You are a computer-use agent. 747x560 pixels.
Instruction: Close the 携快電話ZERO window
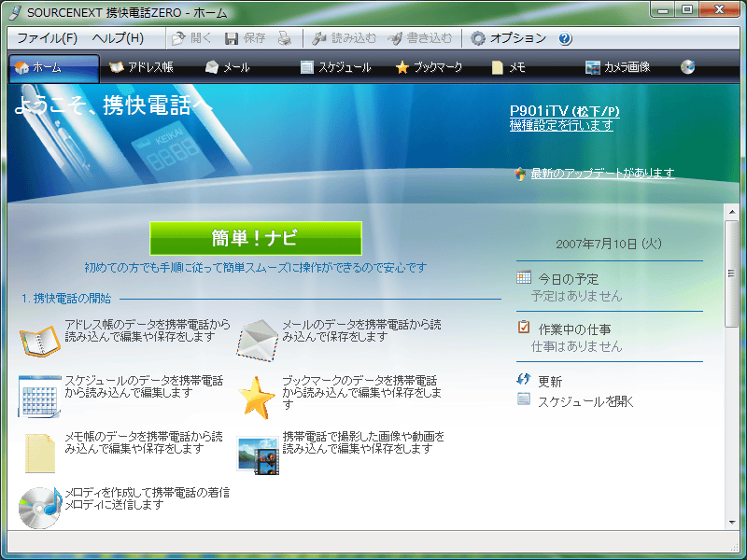click(x=719, y=9)
